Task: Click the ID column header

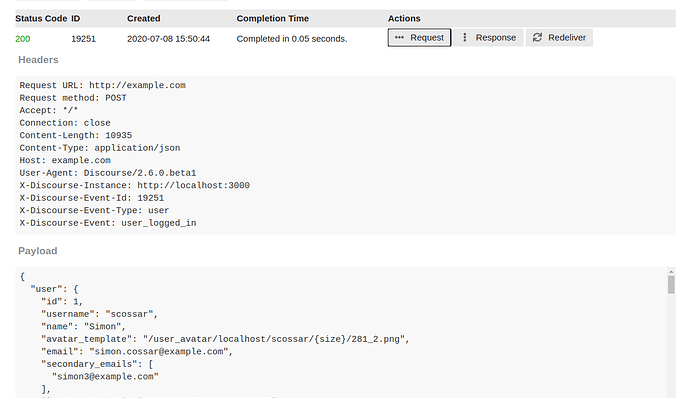Action: (x=76, y=18)
